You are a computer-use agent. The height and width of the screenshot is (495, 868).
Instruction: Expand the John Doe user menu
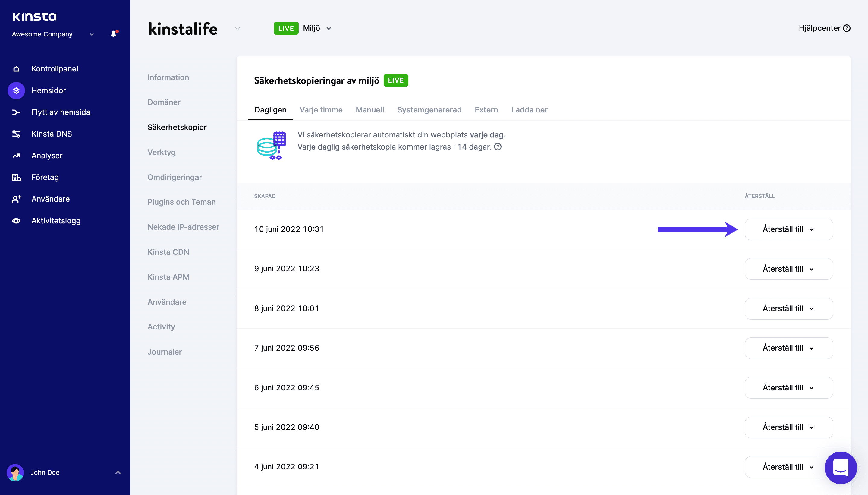tap(118, 472)
